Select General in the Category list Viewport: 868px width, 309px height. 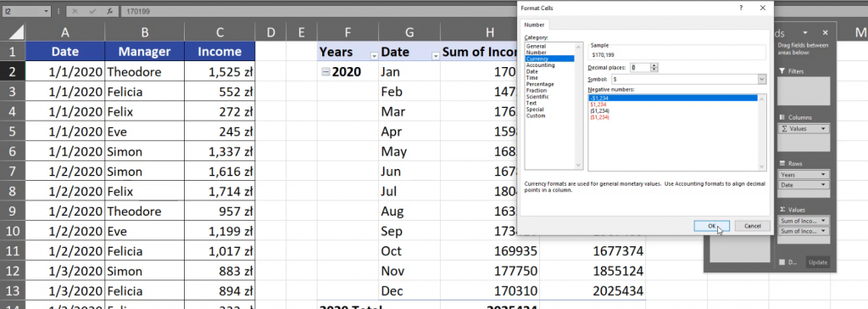(537, 46)
